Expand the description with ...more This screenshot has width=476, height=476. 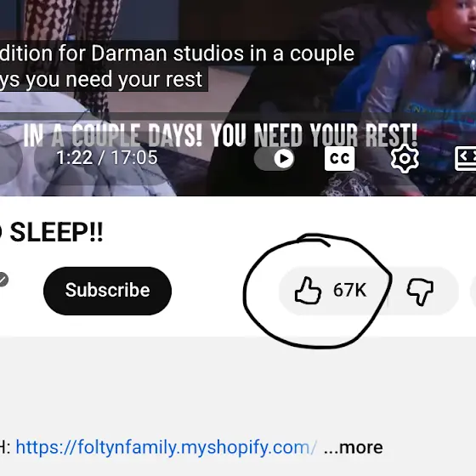[353, 447]
